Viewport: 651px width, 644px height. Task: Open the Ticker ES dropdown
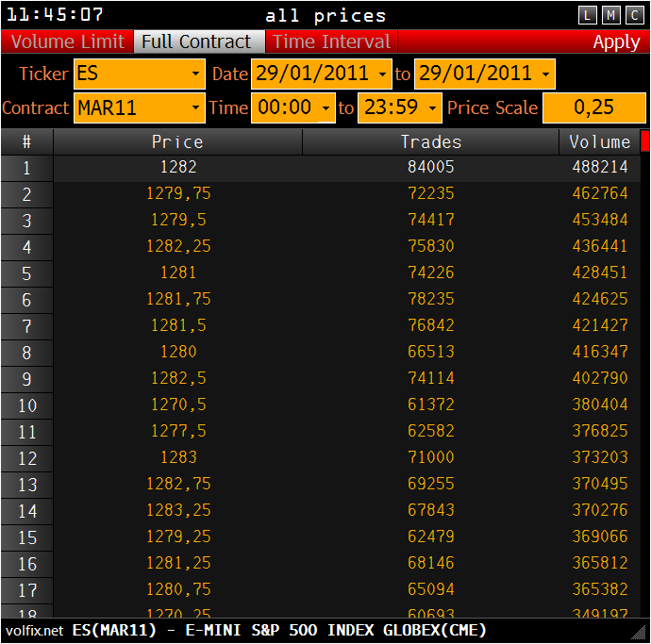[x=140, y=74]
